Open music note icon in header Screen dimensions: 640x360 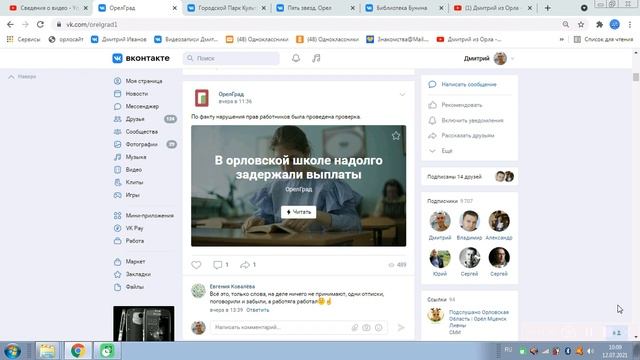point(316,58)
